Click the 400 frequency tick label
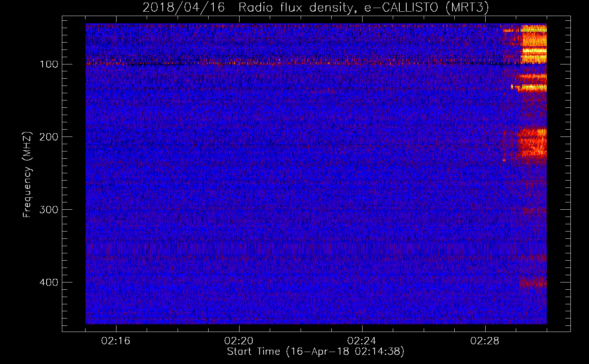The image size is (589, 364). coord(49,282)
